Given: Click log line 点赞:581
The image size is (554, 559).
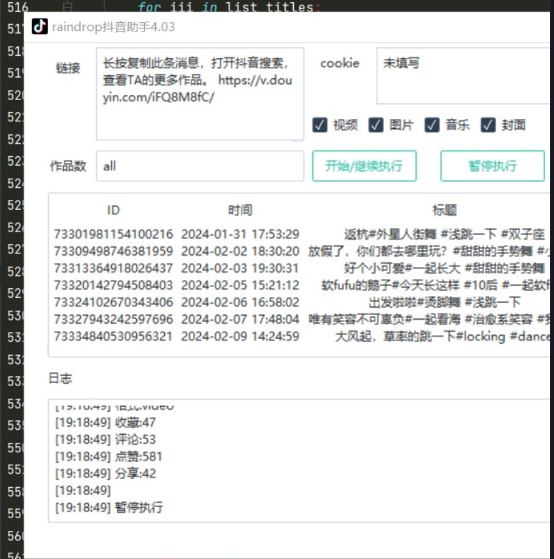Looking at the screenshot, I should pyautogui.click(x=109, y=457).
